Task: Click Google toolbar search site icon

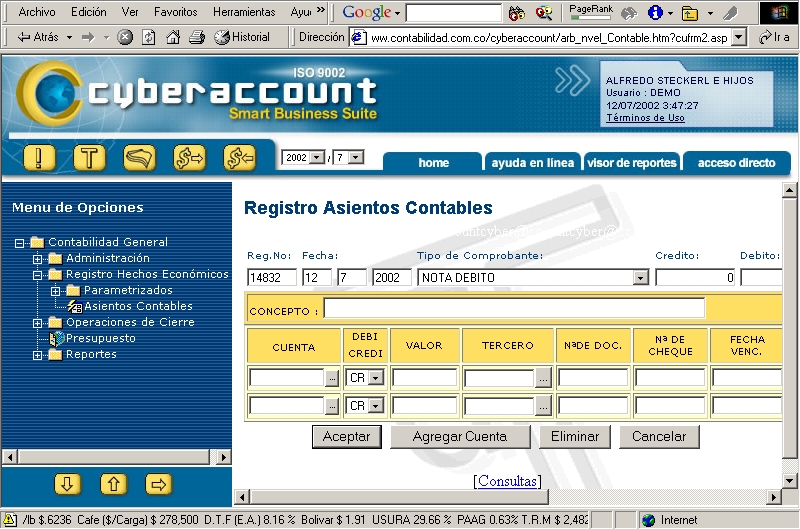Action: coord(544,13)
